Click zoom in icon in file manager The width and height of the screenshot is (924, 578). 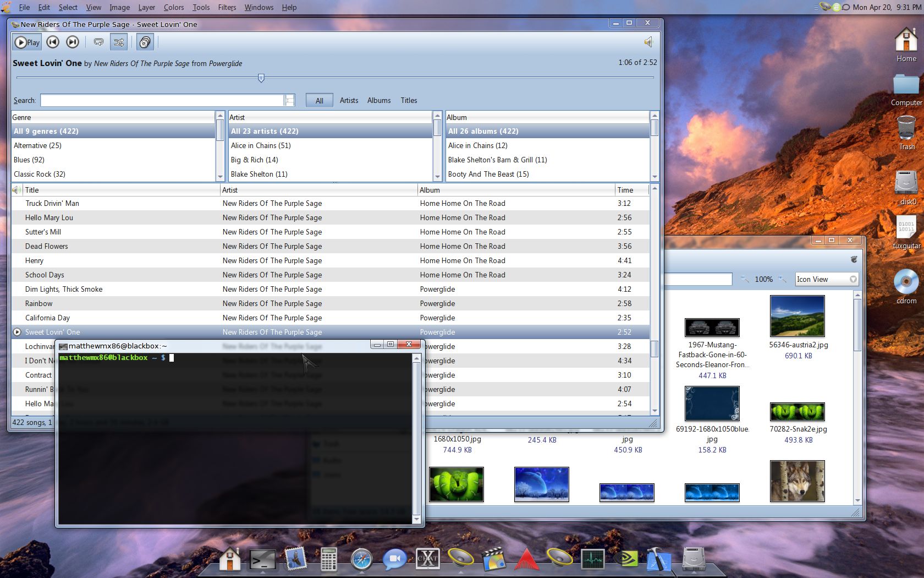(x=783, y=279)
